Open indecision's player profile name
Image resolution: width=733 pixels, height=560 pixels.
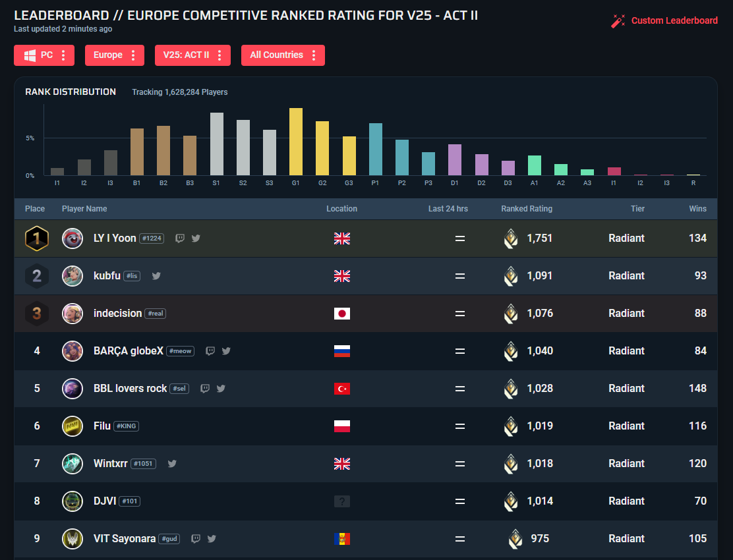(x=117, y=314)
